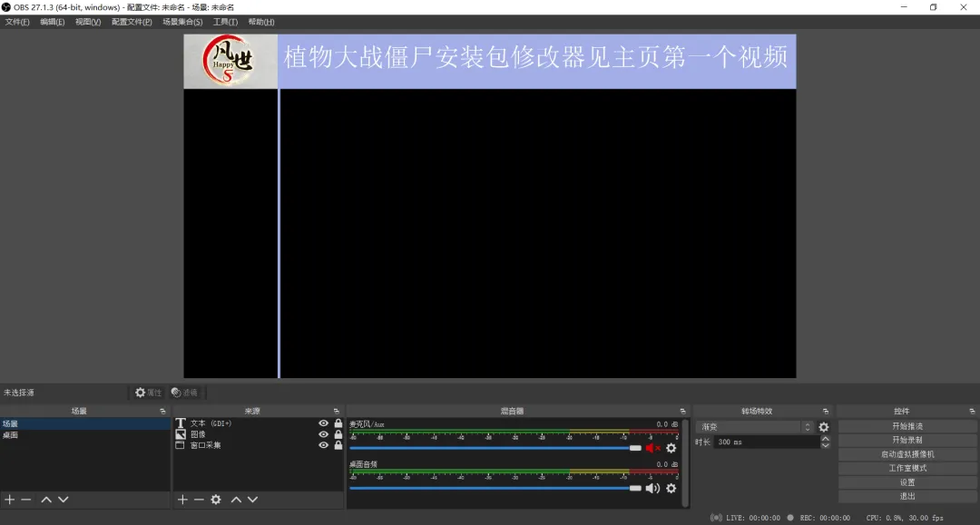This screenshot has height=525, width=980.
Task: Toggle lock on 文本 (GDI+) source
Action: click(338, 423)
